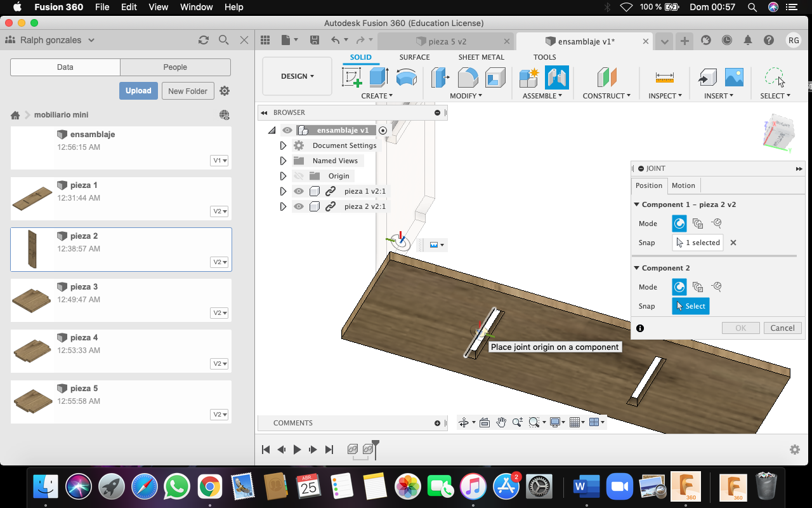Switch to the Motion tab in the Joint dialog
The image size is (812, 508).
(683, 185)
